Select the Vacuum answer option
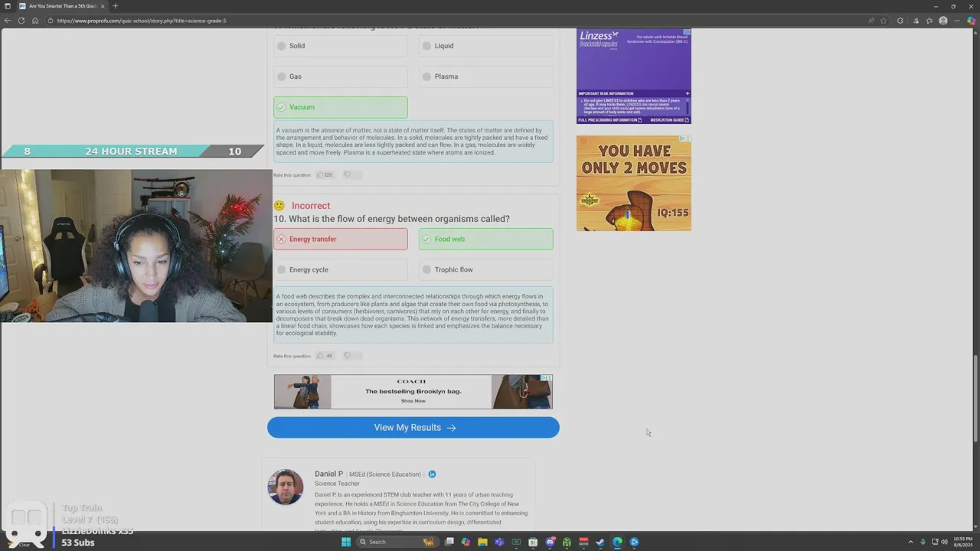980x551 pixels. 341,107
